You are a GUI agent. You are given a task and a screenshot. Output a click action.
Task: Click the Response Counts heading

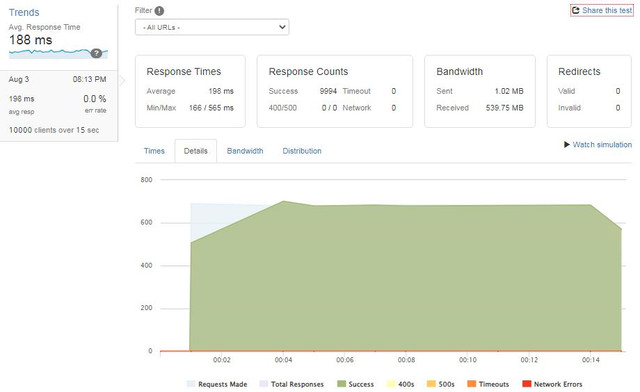point(308,71)
